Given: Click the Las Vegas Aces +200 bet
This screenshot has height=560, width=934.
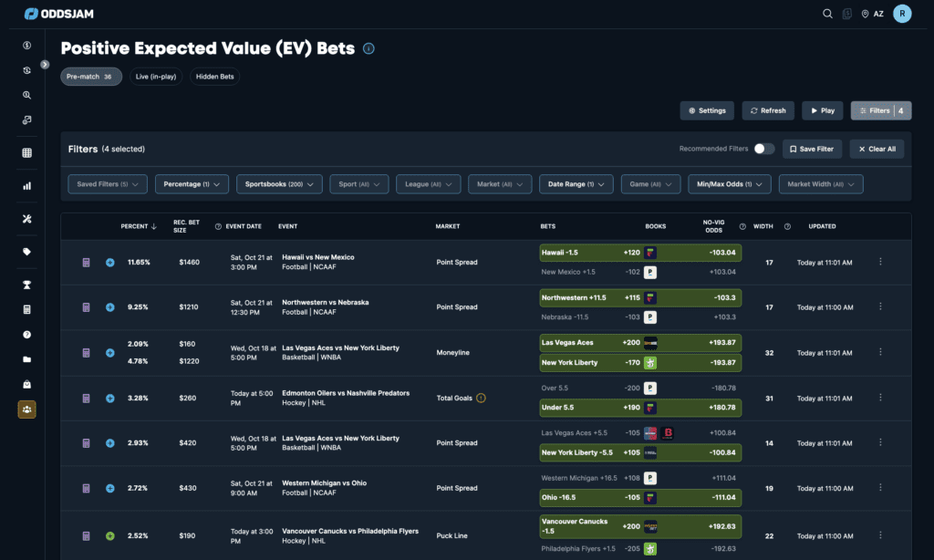Looking at the screenshot, I should point(640,343).
